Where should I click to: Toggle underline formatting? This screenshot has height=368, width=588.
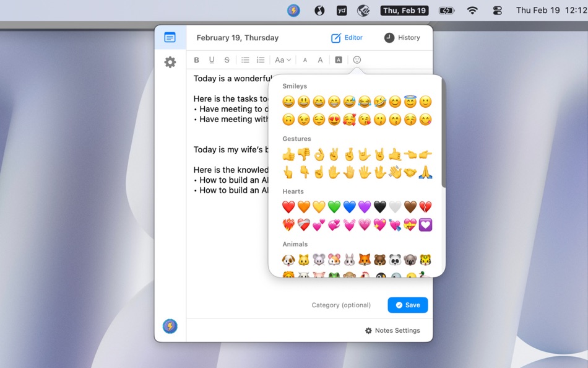pos(212,59)
